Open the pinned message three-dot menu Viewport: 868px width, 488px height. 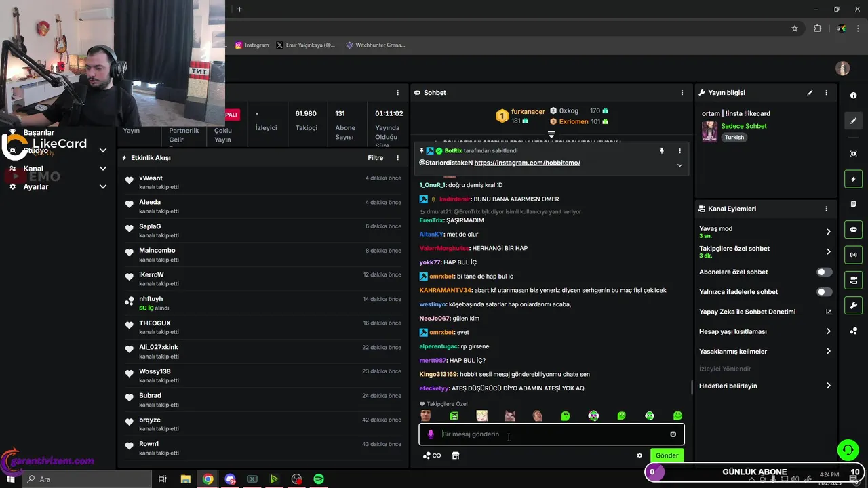pyautogui.click(x=679, y=151)
